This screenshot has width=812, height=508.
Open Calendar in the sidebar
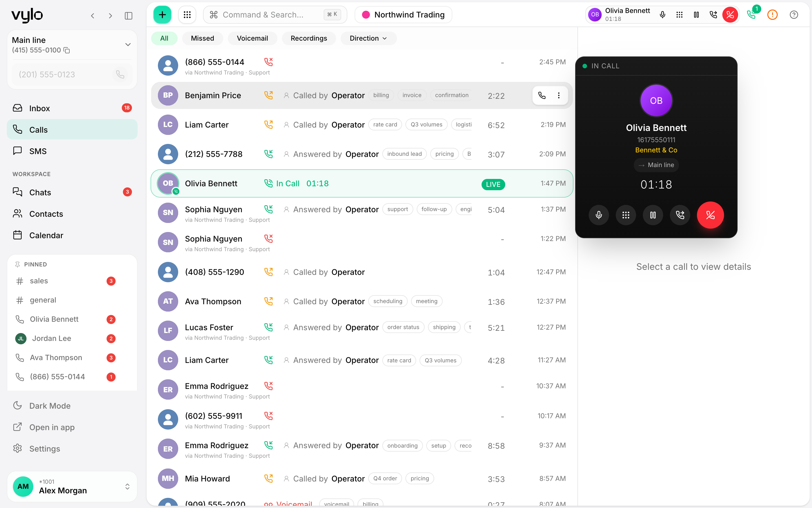pyautogui.click(x=72, y=235)
